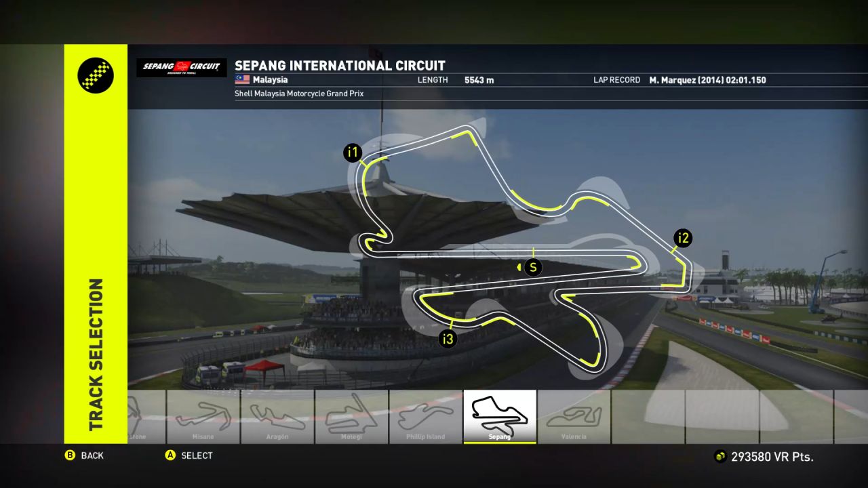Choose the Misano track thumbnail
This screenshot has width=868, height=488.
[203, 416]
